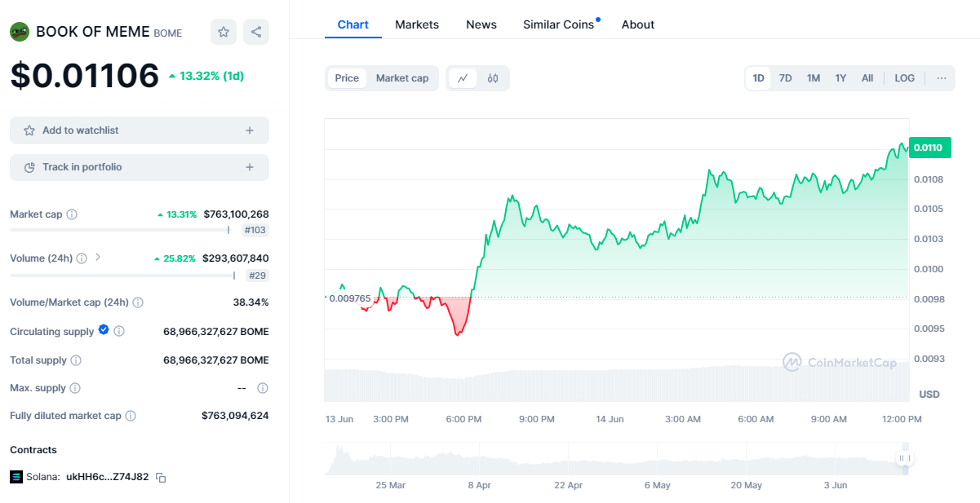
Task: Switch to the line chart view
Action: click(463, 78)
